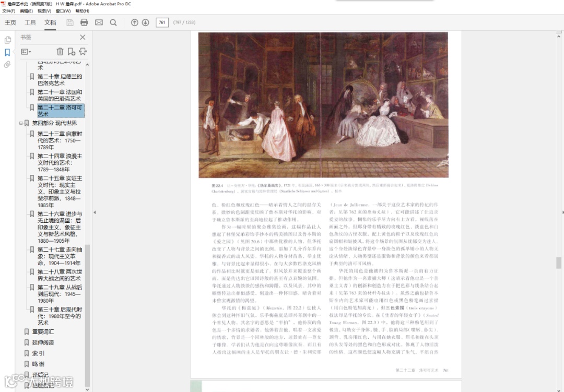The height and width of the screenshot is (392, 564).
Task: Close the bookmarks panel
Action: click(x=83, y=37)
